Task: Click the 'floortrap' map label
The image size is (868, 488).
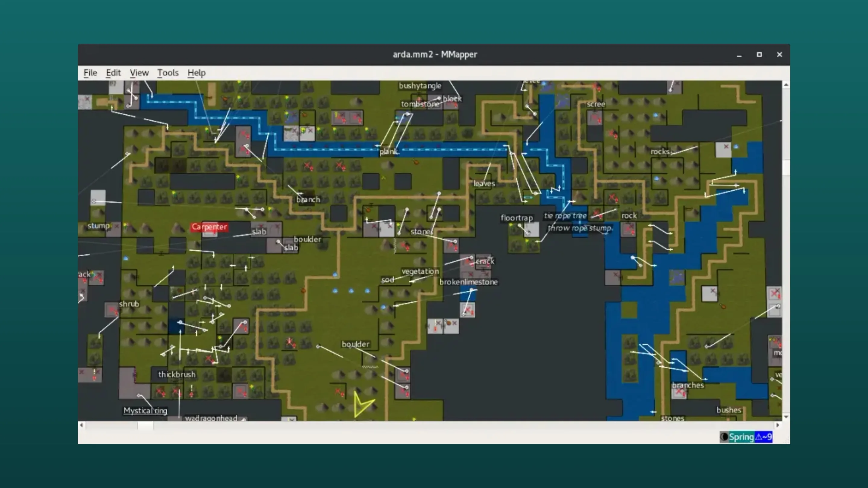Action: pos(517,218)
